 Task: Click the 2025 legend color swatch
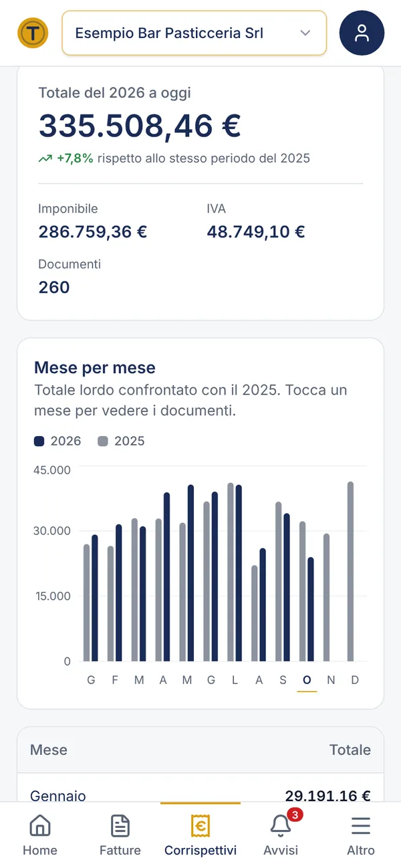[x=103, y=441]
